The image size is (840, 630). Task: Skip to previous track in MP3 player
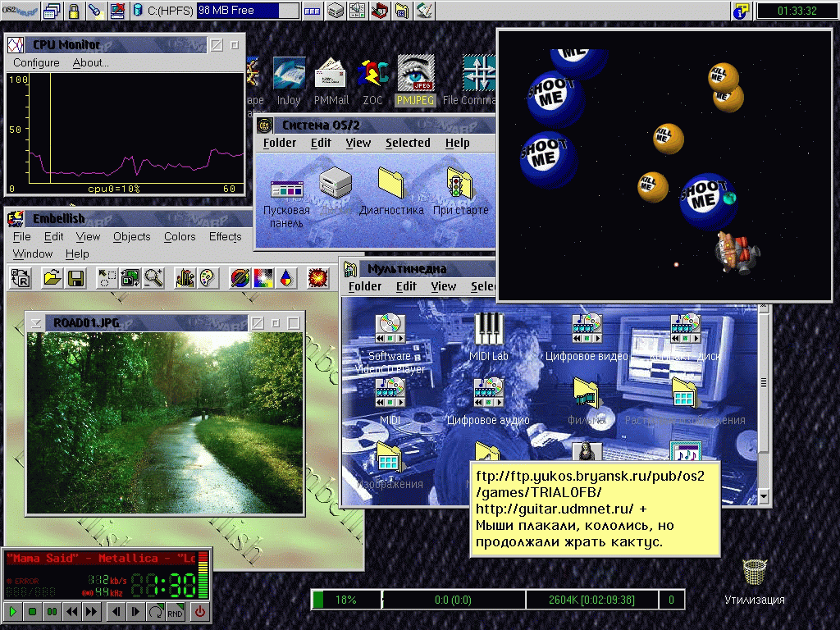(x=116, y=611)
